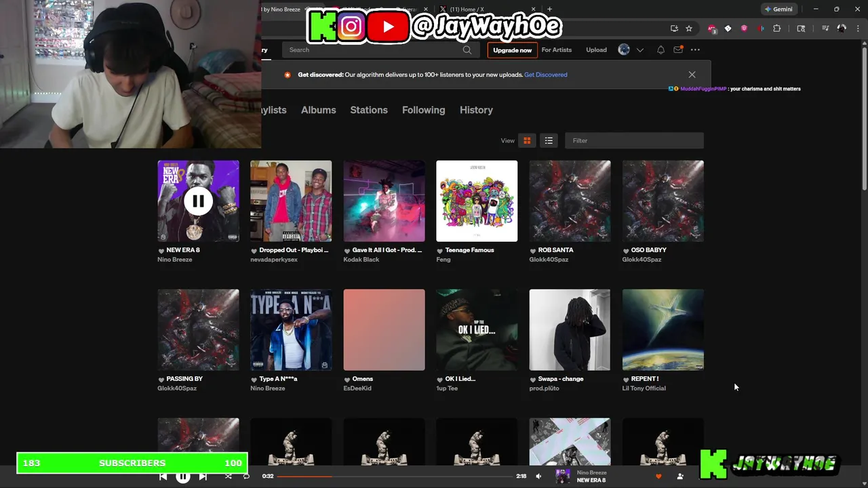
Task: Toggle like heart on Teenage Famous
Action: click(440, 250)
